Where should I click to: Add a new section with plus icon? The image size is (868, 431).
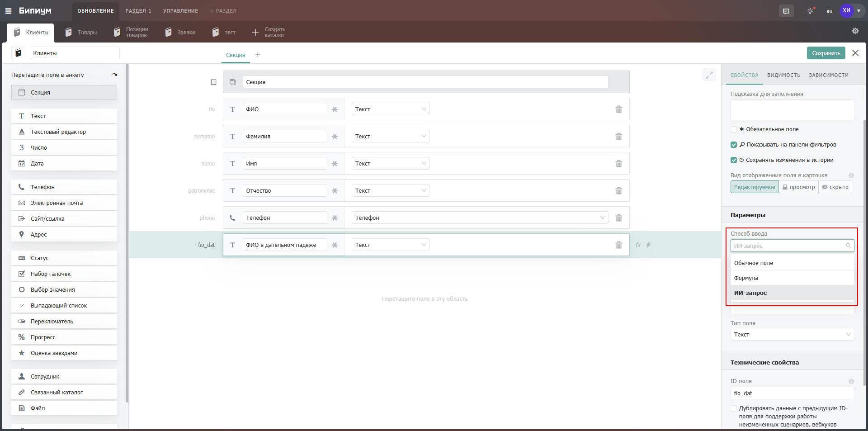coord(258,55)
